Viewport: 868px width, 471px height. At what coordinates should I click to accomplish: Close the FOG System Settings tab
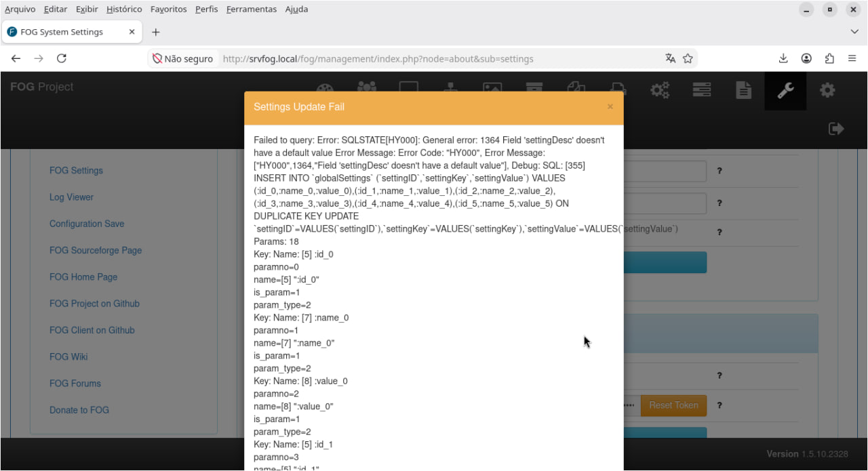pyautogui.click(x=132, y=32)
